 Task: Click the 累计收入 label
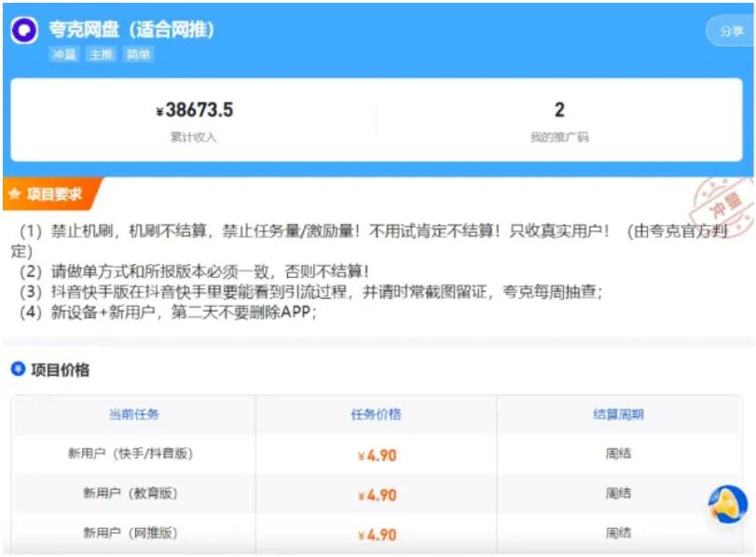pos(193,137)
